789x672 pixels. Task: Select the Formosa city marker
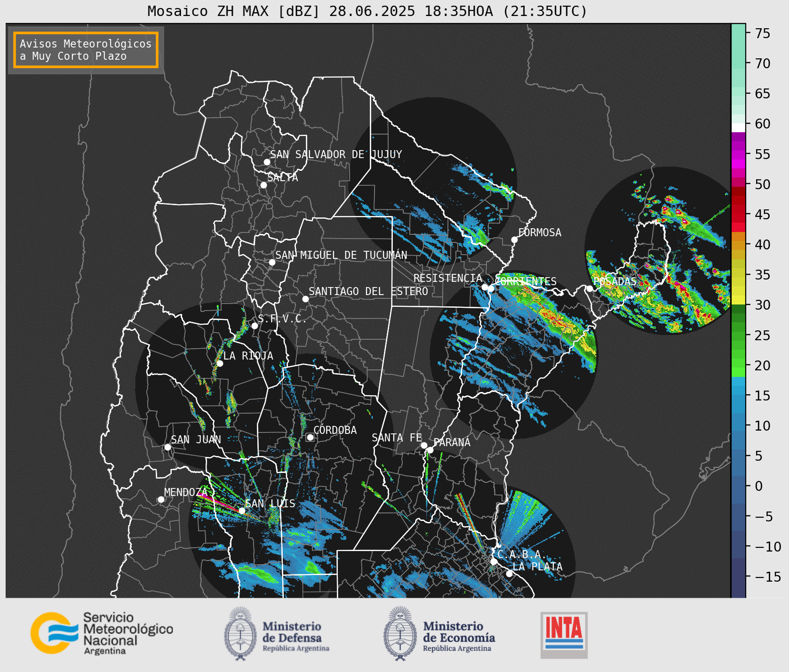coord(514,240)
